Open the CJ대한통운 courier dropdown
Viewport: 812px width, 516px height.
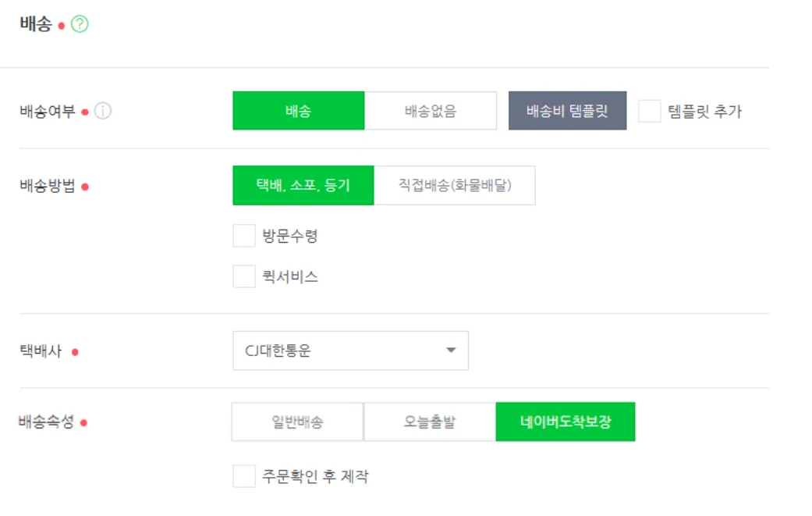[349, 351]
